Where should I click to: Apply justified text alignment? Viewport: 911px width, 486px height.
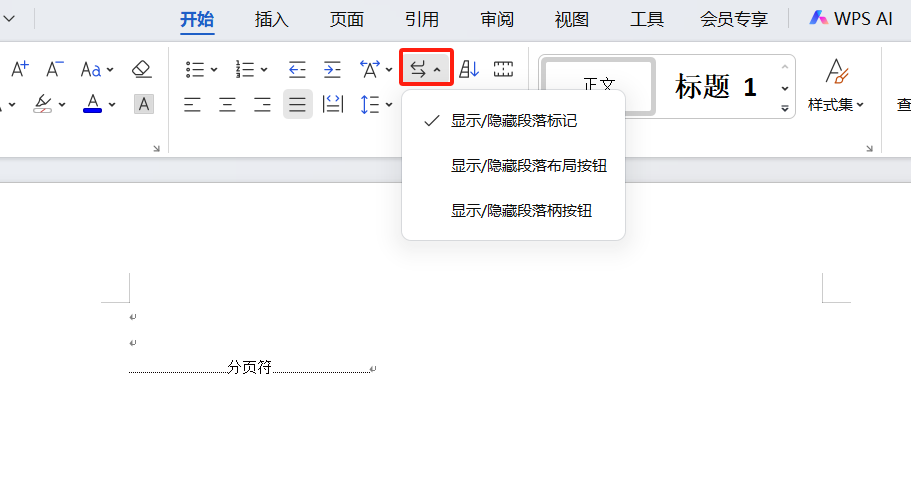(297, 104)
